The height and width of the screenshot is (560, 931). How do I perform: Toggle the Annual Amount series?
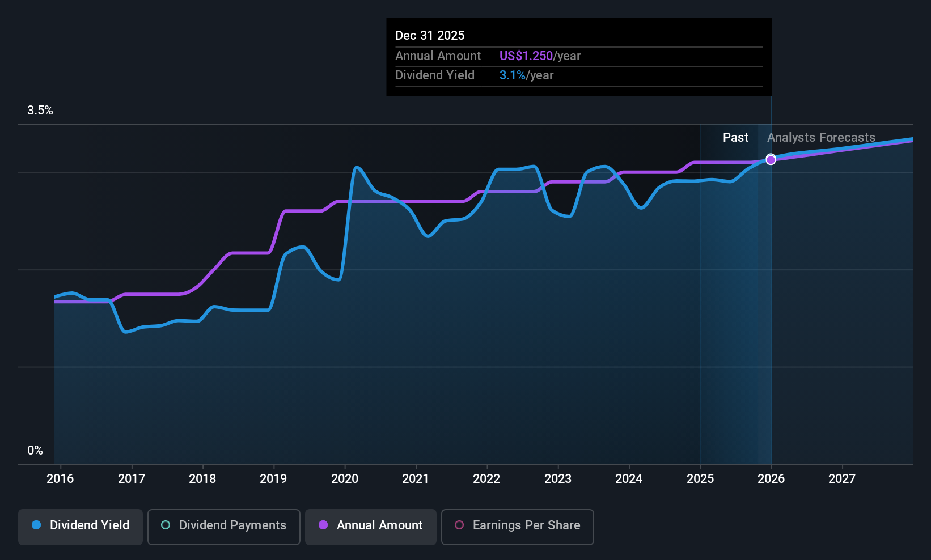(371, 527)
